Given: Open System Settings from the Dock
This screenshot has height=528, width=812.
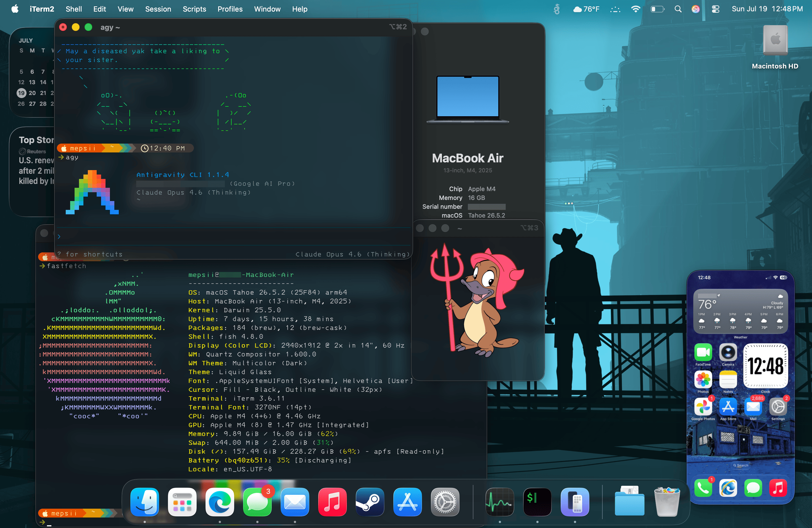Looking at the screenshot, I should point(445,502).
